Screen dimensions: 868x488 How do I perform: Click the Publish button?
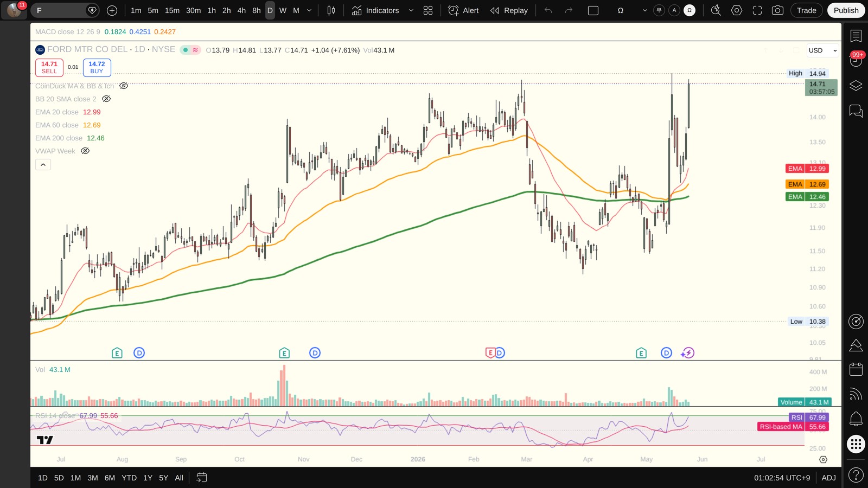pos(846,10)
